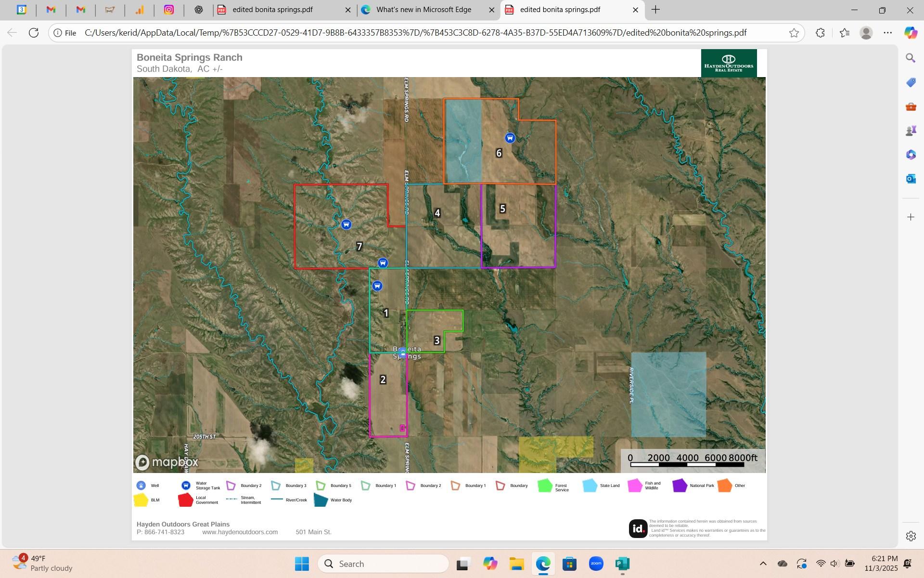The height and width of the screenshot is (578, 924).
Task: Switch to first edited bonita springs.pdf tab
Action: tap(272, 10)
